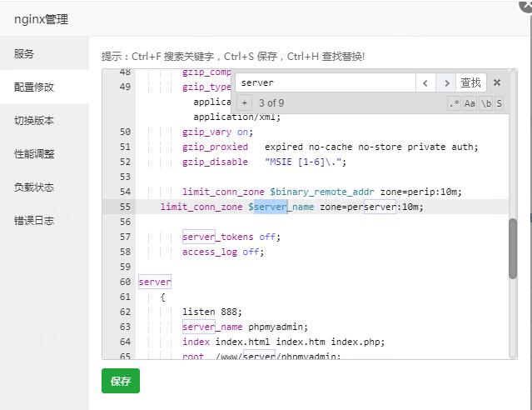This screenshot has height=410, width=532.
Task: Click the 'server' keyword on line 60
Action: tap(155, 282)
